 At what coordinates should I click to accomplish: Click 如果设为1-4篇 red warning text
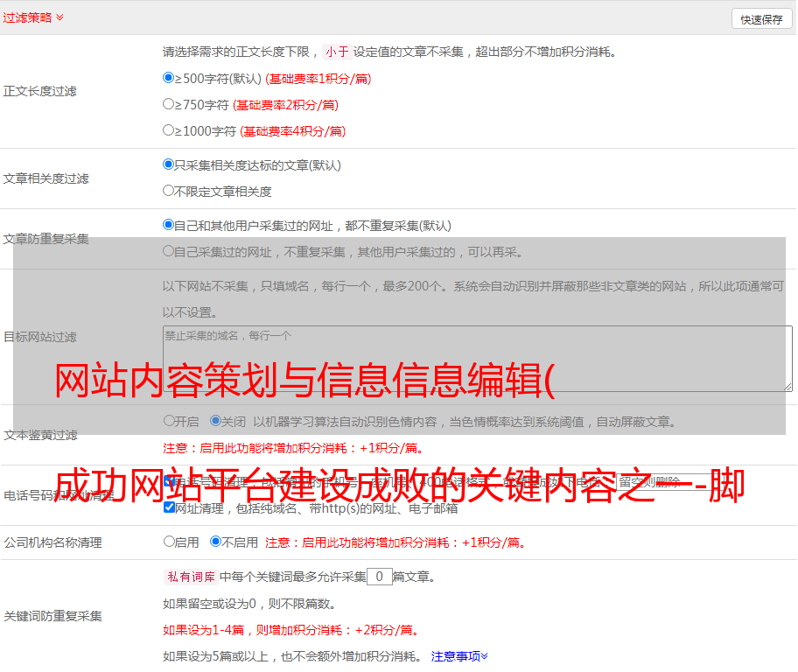(x=291, y=630)
